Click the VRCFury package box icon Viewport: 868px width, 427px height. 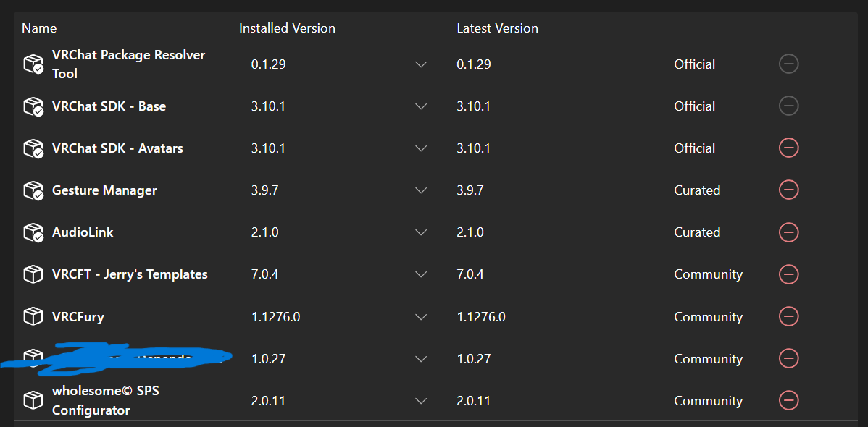33,316
